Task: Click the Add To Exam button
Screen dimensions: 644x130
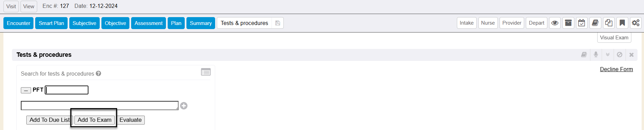Action: tap(95, 120)
